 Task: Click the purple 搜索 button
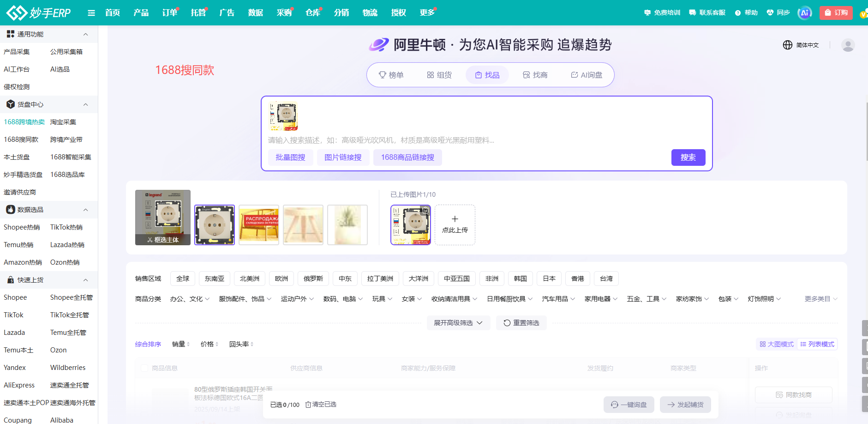coord(688,157)
